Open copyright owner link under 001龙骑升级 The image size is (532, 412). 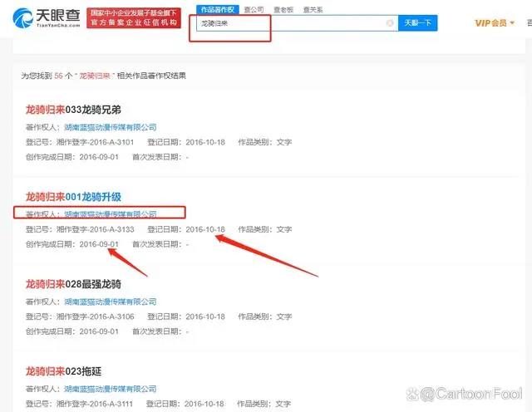pyautogui.click(x=111, y=214)
